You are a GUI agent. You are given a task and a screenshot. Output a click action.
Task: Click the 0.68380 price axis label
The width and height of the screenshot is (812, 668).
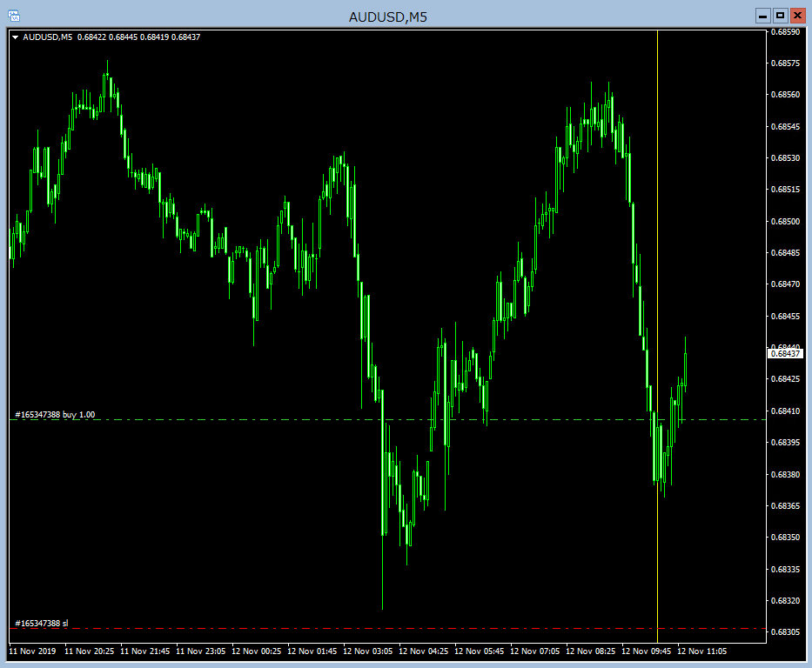pos(785,475)
